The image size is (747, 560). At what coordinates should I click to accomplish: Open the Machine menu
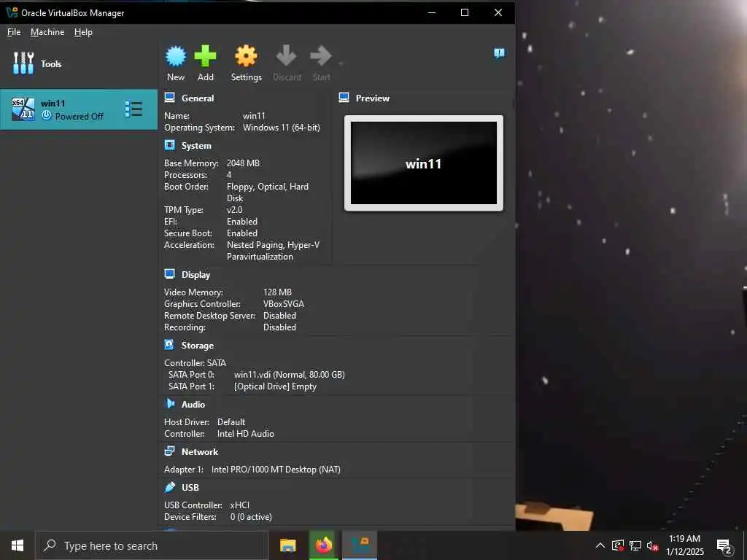[47, 32]
